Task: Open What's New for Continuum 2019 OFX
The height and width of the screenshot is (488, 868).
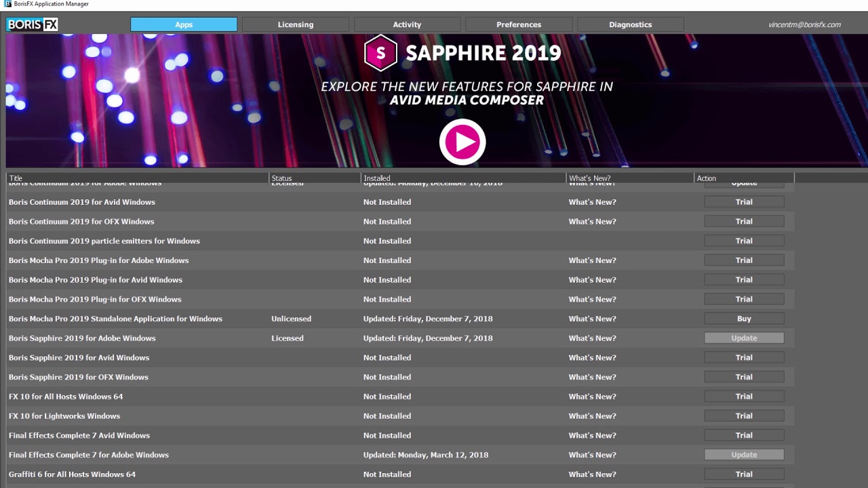Action: click(x=592, y=222)
